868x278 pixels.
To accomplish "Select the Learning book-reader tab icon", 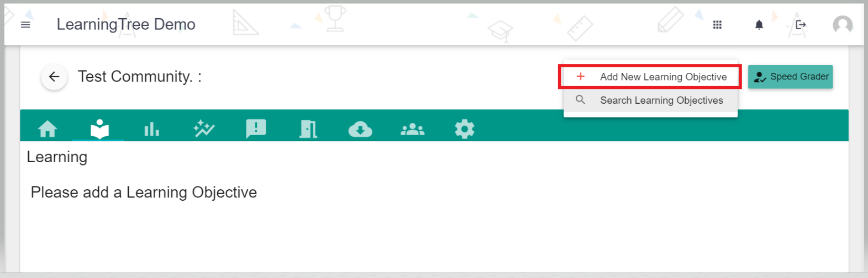I will (99, 129).
